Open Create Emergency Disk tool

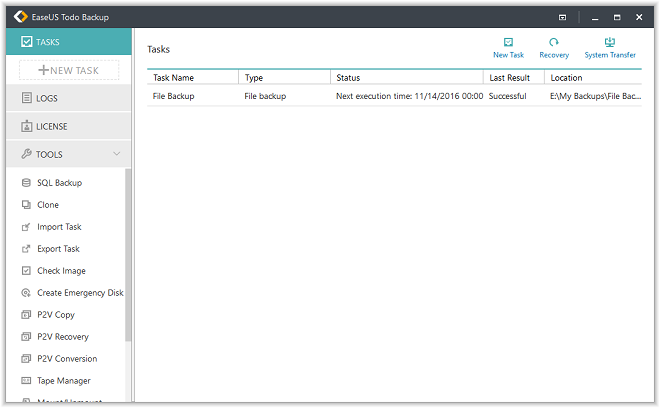pos(79,293)
